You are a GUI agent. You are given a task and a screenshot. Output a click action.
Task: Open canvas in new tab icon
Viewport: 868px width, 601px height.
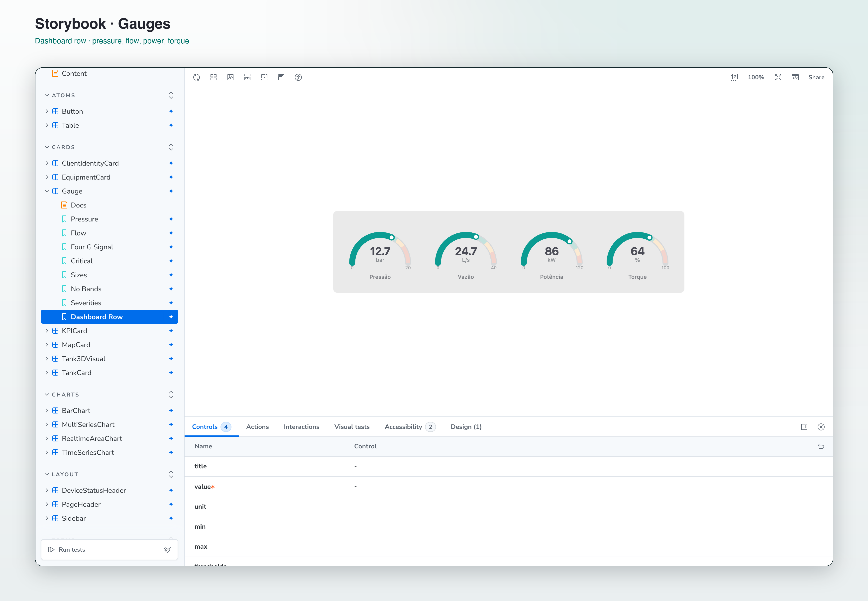[734, 77]
